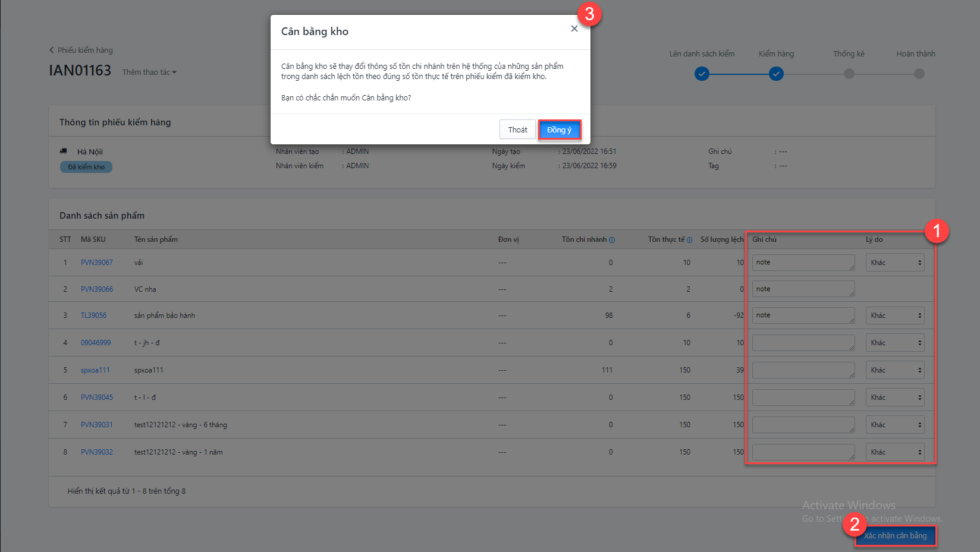Screen dimensions: 980x552
Task: Click Xác nhận cân bằng button
Action: [895, 535]
